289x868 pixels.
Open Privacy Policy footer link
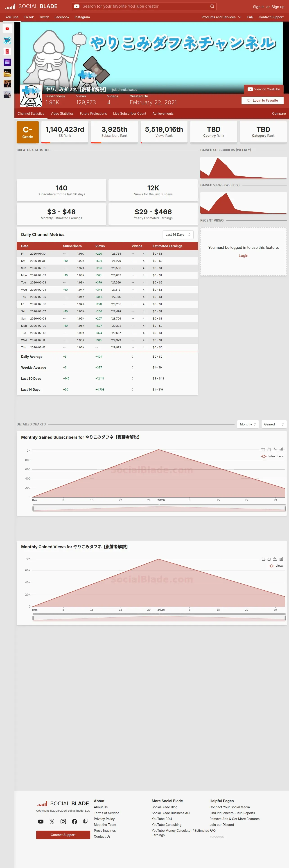[x=104, y=819]
